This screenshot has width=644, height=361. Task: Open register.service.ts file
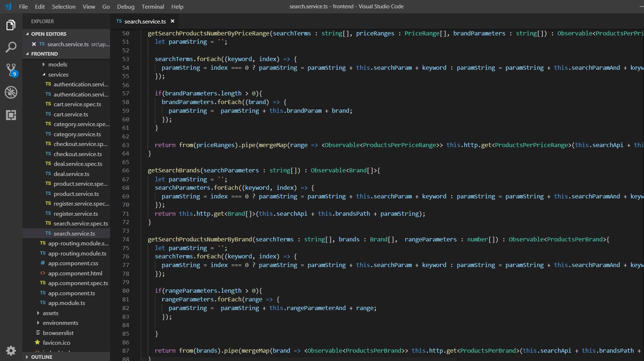click(76, 214)
